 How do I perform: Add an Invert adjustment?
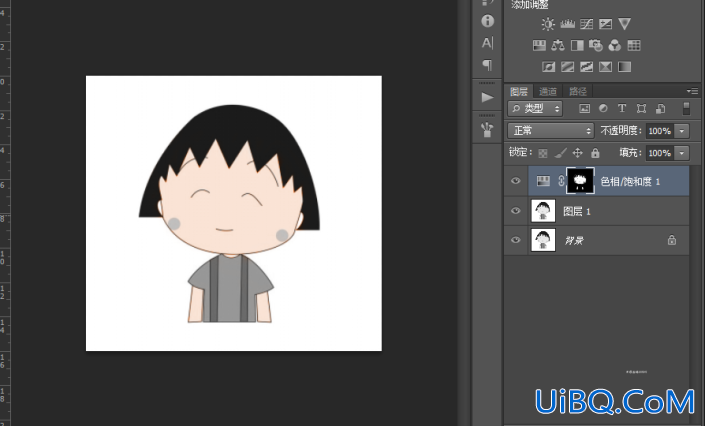pos(548,67)
